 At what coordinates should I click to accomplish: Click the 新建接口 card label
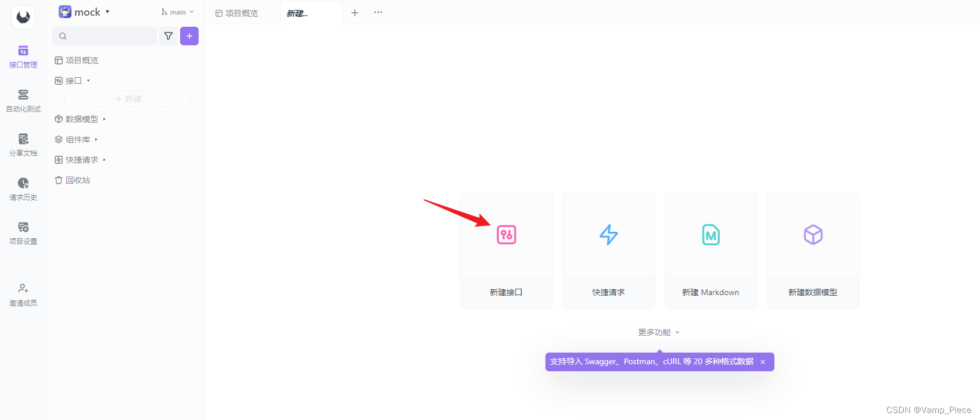coord(506,292)
